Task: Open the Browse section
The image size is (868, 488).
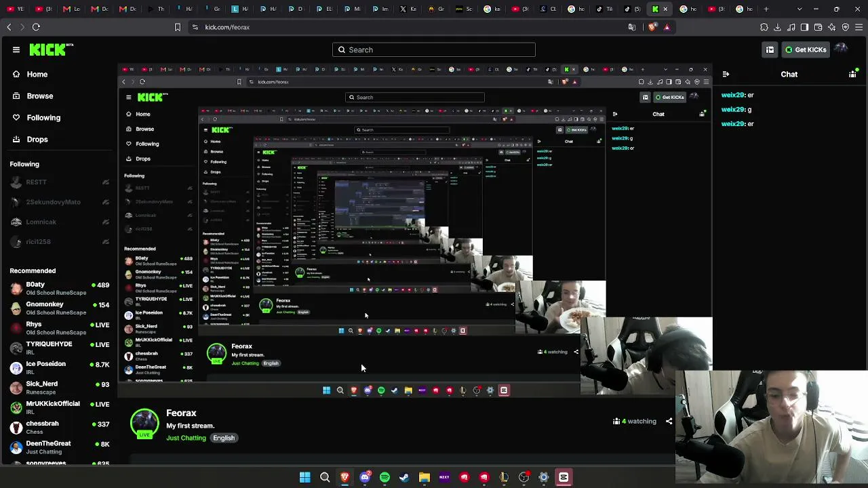Action: point(33,96)
